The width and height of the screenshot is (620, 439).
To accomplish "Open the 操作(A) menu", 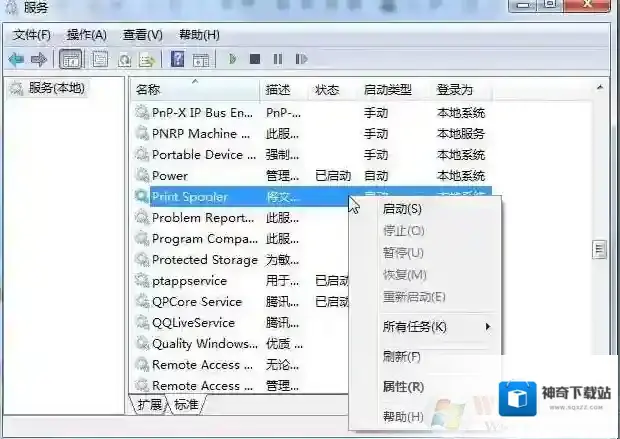I will (86, 35).
